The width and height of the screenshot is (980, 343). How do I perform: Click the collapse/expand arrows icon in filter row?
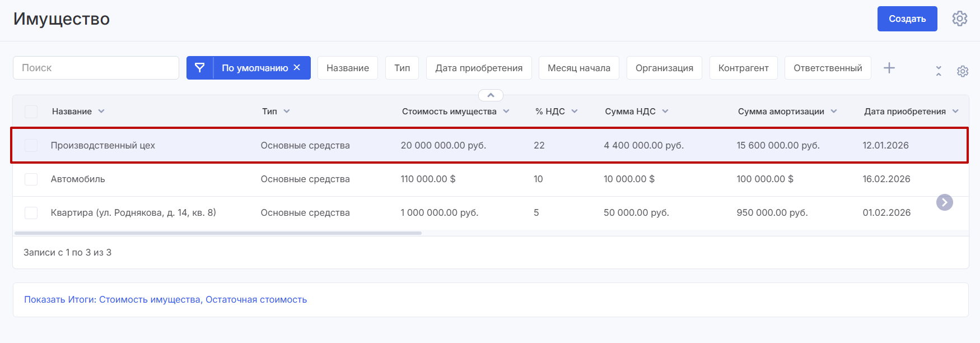pyautogui.click(x=939, y=71)
